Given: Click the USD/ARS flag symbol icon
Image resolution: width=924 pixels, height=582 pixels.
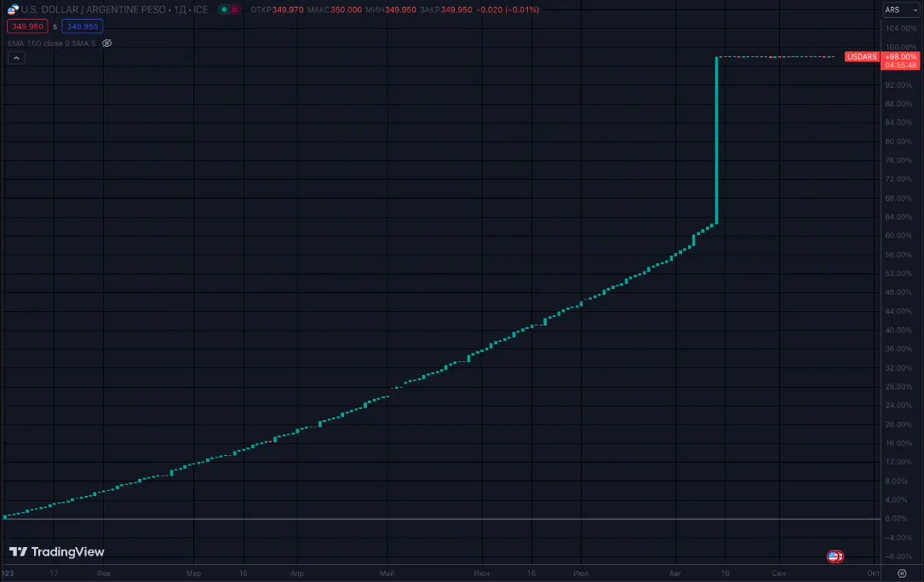Looking at the screenshot, I should point(13,9).
